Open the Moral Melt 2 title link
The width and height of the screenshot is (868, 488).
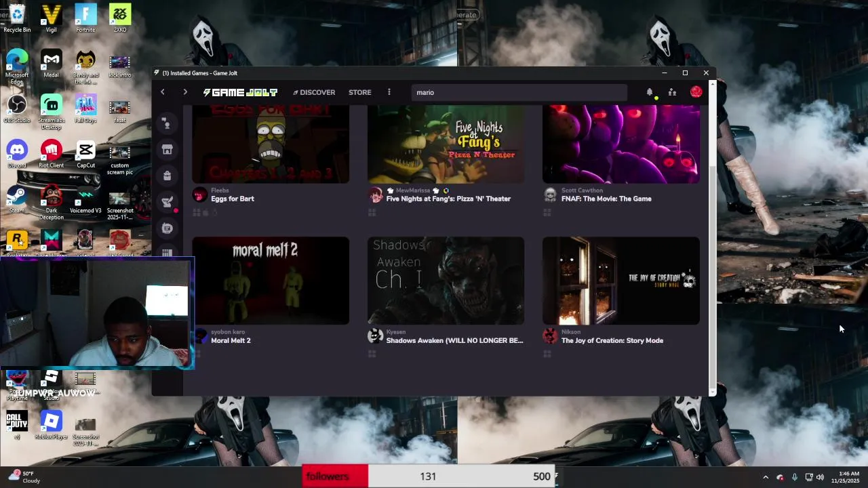[x=231, y=340]
